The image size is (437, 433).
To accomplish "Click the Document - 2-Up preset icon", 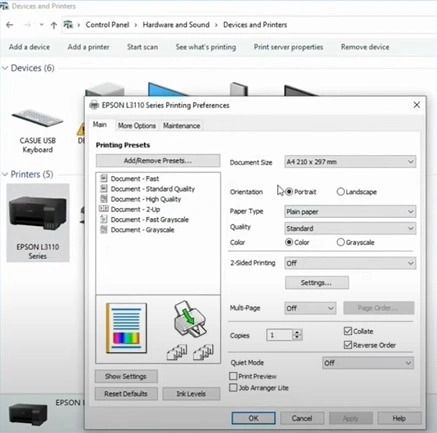I will pyautogui.click(x=104, y=209).
